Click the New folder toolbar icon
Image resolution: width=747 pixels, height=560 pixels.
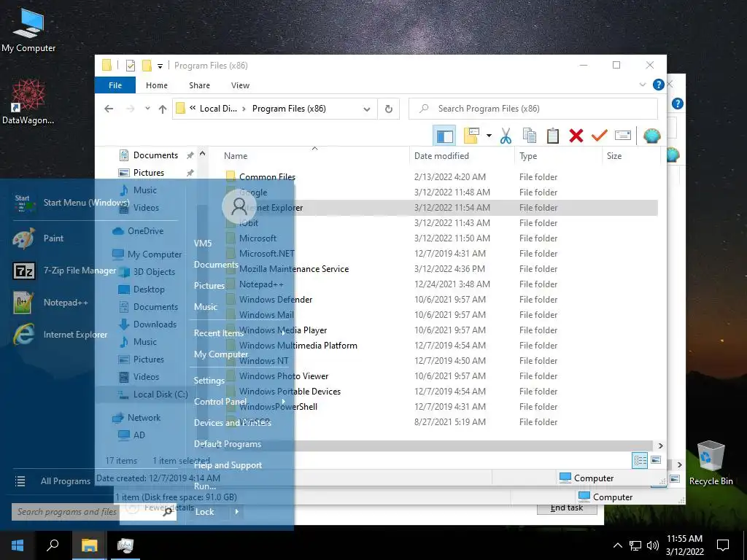point(471,136)
